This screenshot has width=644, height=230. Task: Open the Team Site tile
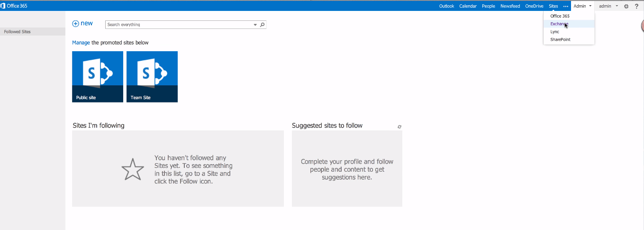click(152, 77)
